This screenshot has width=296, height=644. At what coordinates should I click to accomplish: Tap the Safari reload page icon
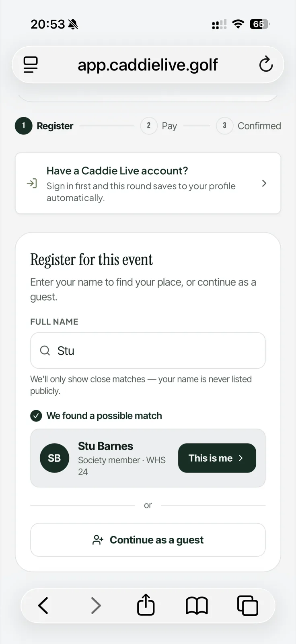pyautogui.click(x=266, y=64)
